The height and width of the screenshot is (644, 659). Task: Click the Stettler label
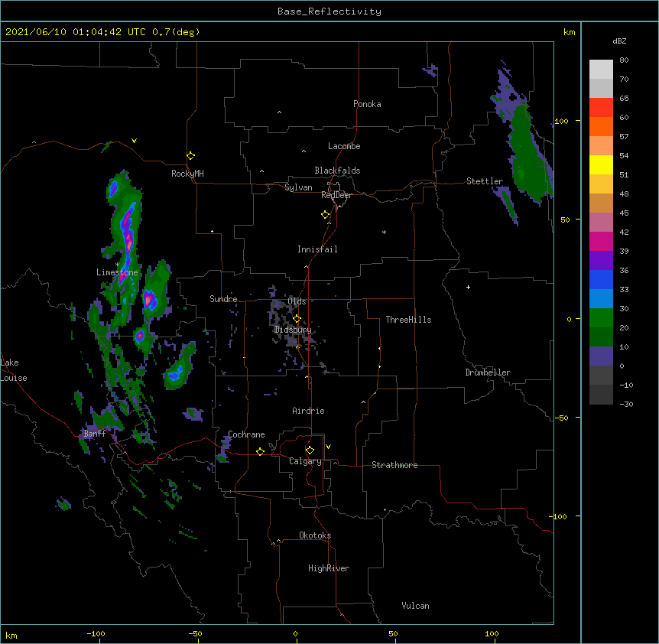pos(485,181)
